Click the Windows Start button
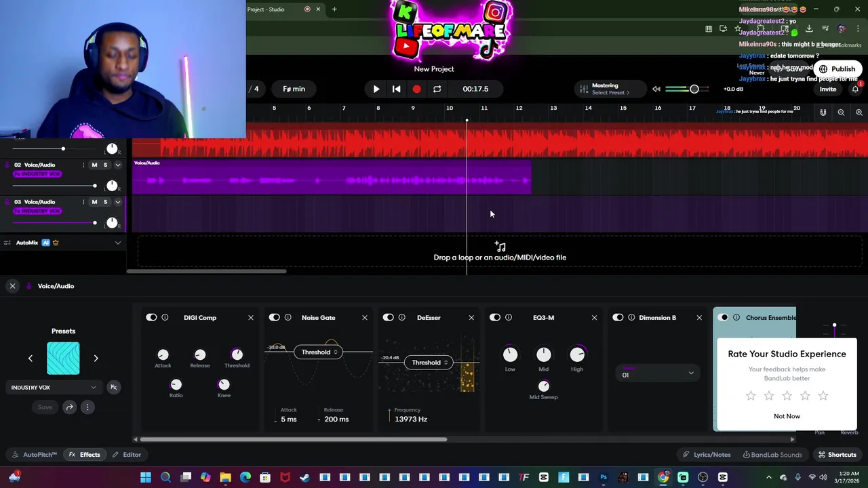Screen dimensions: 868x488 (146, 477)
